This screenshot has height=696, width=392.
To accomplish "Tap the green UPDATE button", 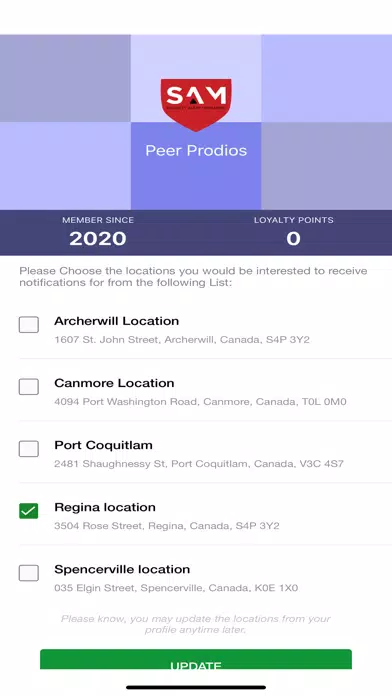I will pos(196,659).
